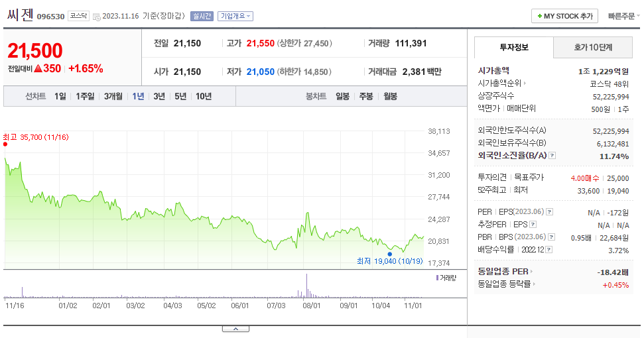Click the arrow beside 동일업종 등락률

(x=534, y=284)
